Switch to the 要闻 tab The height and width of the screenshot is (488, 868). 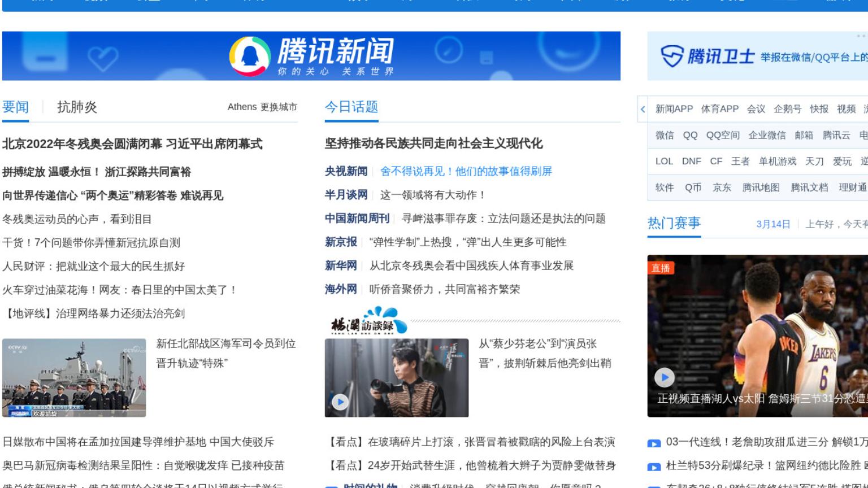pos(15,107)
